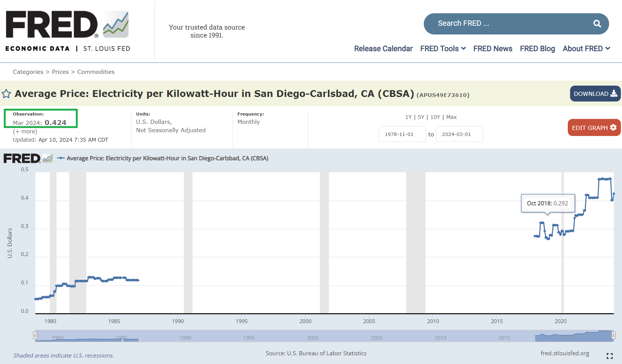622x364 pixels.
Task: Click the Download button
Action: click(x=595, y=94)
